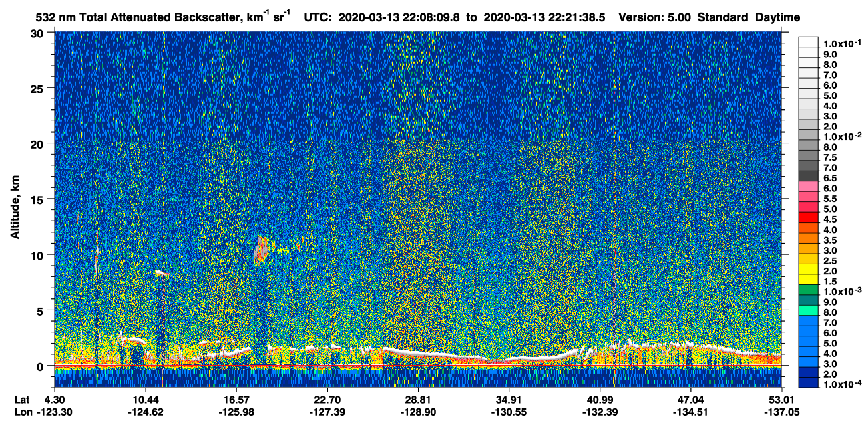Click latitude value 4.30

54,400
